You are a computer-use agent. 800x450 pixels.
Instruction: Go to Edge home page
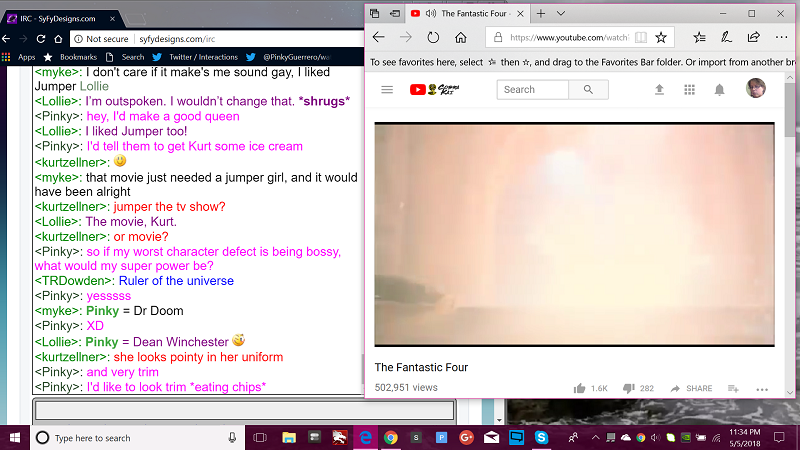461,37
